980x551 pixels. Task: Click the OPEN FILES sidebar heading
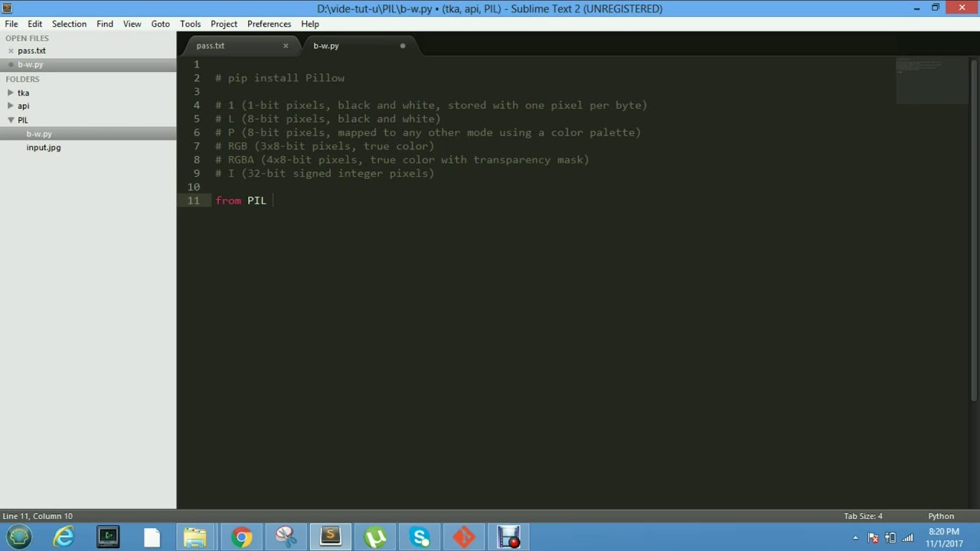coord(27,38)
